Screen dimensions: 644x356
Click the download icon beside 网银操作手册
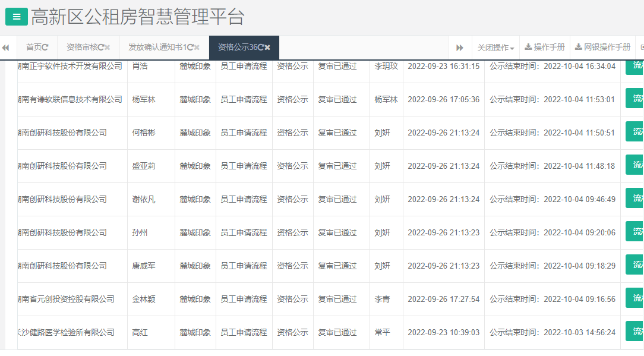click(578, 47)
